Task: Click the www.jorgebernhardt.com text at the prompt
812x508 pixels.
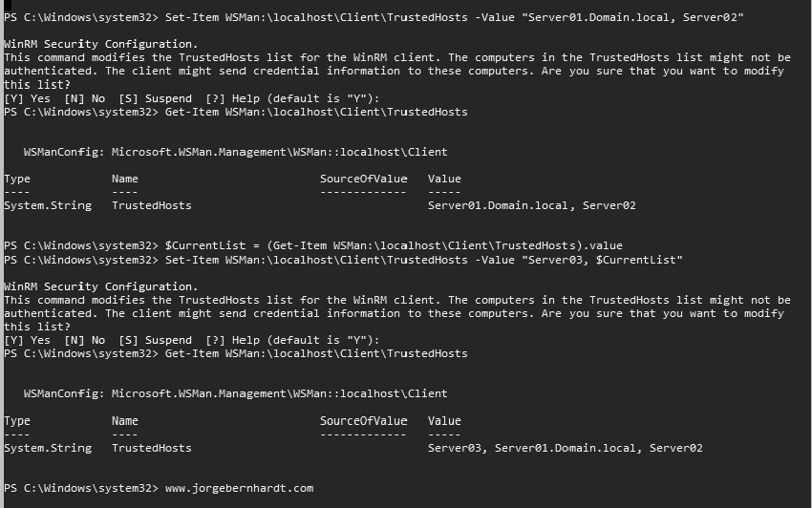Action: (x=239, y=488)
